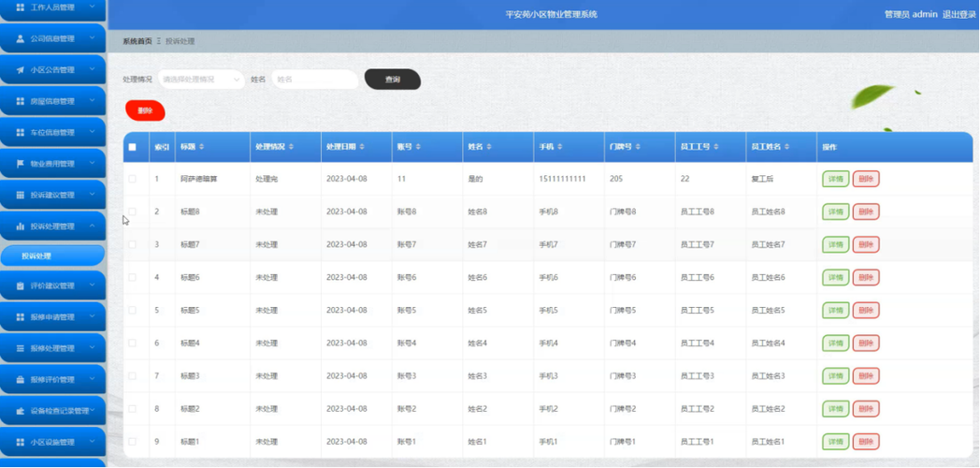Viewport: 980px width, 468px height.
Task: Click the grid icon beside 小区设施管理
Action: click(x=20, y=443)
